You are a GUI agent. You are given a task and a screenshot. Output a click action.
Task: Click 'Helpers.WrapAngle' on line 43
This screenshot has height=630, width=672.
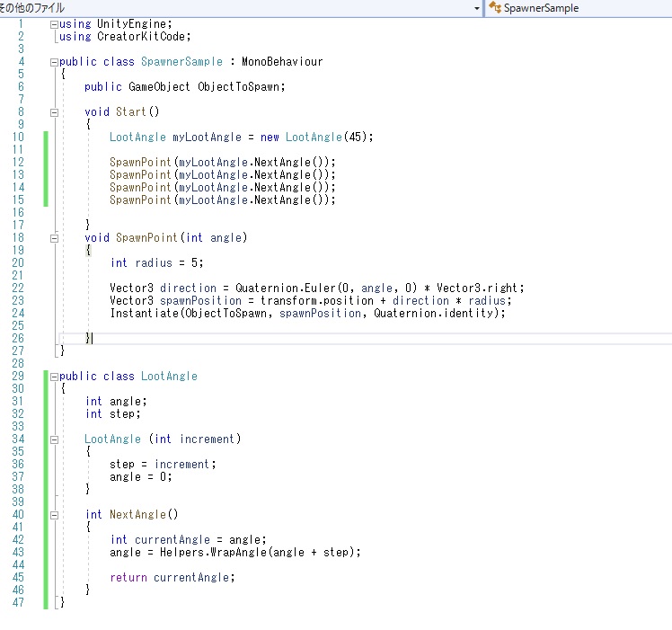(x=213, y=553)
